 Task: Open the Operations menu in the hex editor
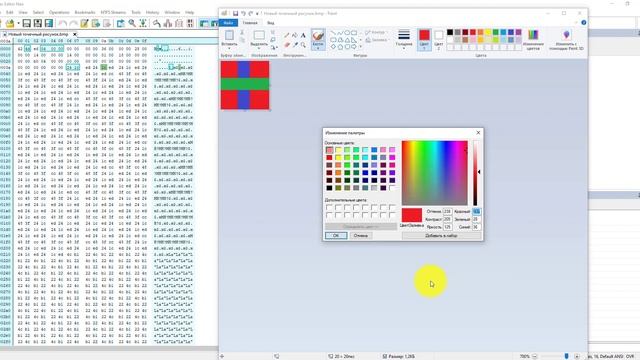tap(59, 13)
